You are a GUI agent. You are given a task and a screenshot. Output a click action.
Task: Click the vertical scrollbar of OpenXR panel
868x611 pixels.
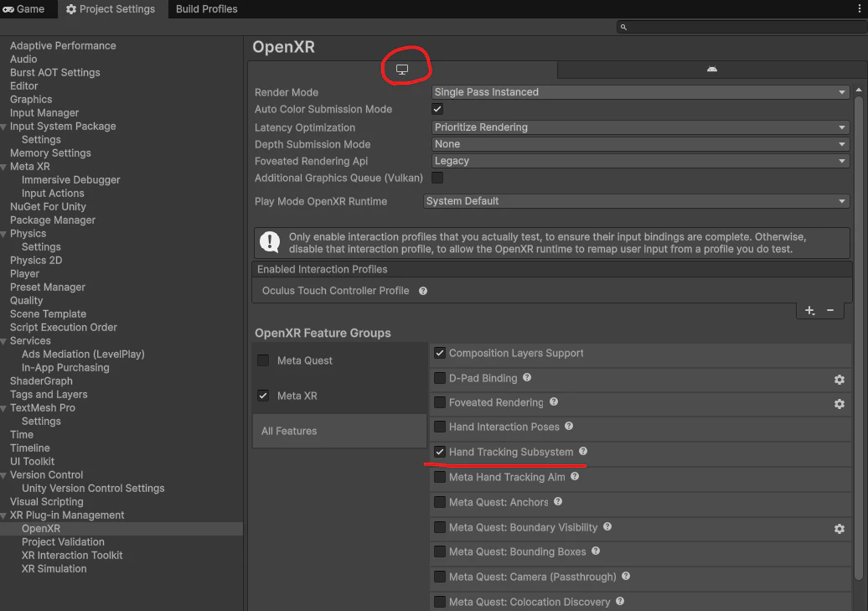859,338
